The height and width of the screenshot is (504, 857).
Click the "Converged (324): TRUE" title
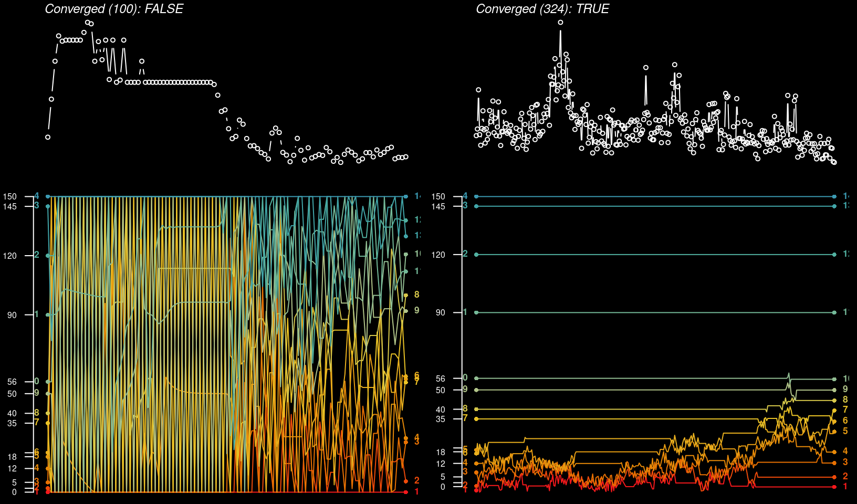pyautogui.click(x=542, y=9)
